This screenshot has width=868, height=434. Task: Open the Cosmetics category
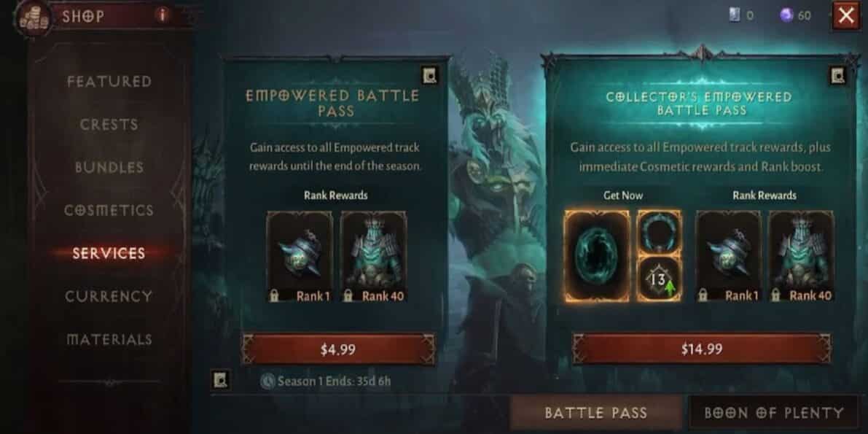click(x=109, y=211)
